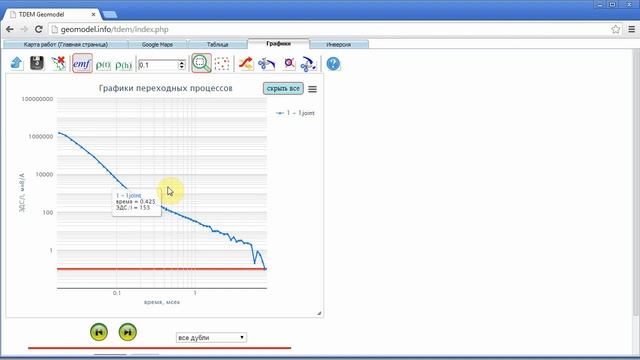Click the red noise level line in chart
Image resolution: width=640 pixels, height=360 pixels.
(162, 269)
